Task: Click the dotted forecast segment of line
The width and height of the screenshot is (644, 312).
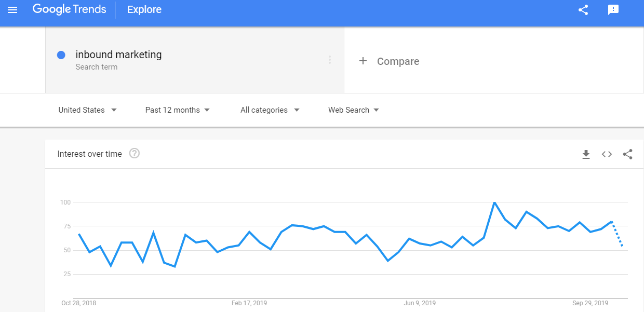Action: 618,234
